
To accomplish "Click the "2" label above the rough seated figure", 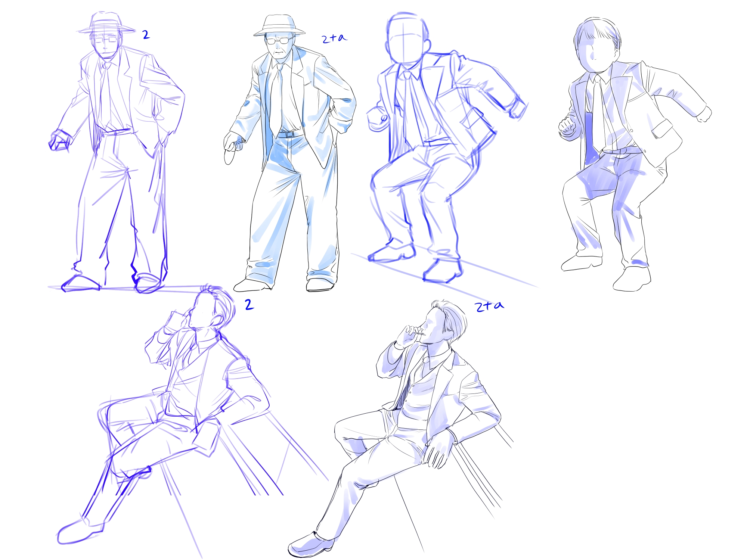I will 249,305.
